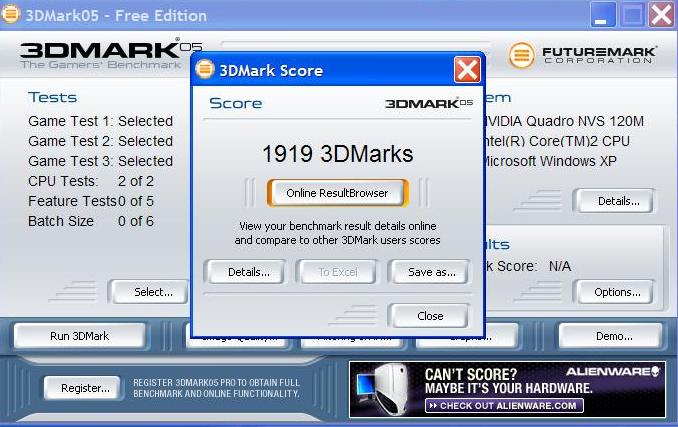Screen dimensions: 678x427
Task: Close the 3DMark Score dialog with red X
Action: 467,70
